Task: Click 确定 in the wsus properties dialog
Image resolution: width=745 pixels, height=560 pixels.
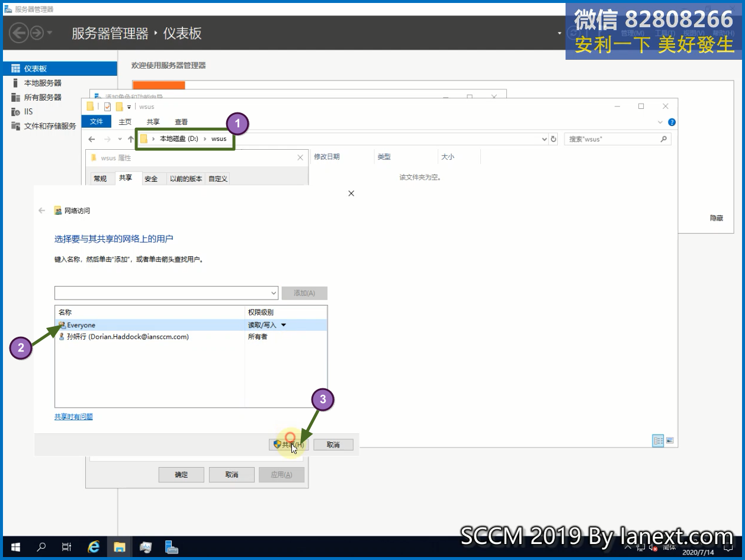Action: (181, 475)
